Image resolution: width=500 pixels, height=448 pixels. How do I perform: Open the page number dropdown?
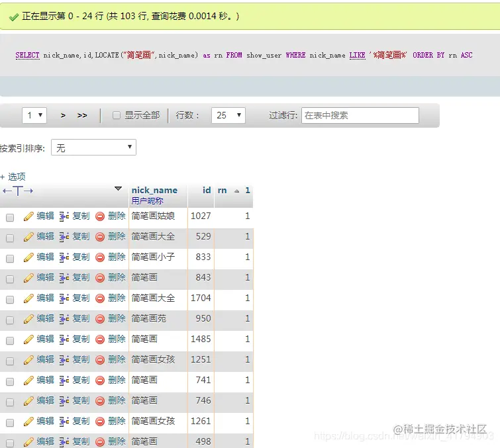(x=34, y=115)
